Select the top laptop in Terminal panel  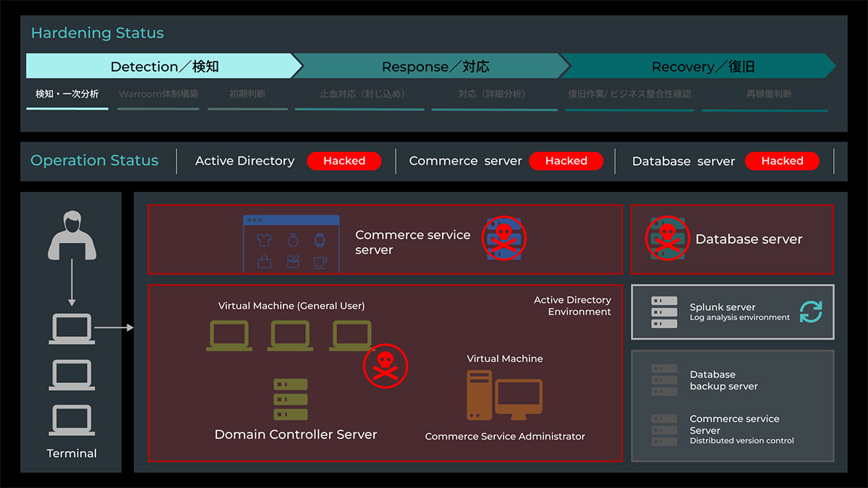72,329
